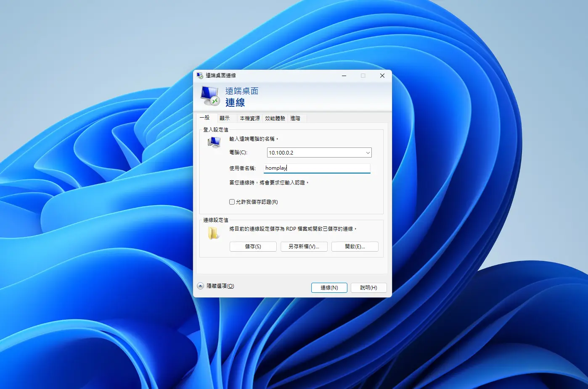Open the 顯示 tab

(x=225, y=118)
